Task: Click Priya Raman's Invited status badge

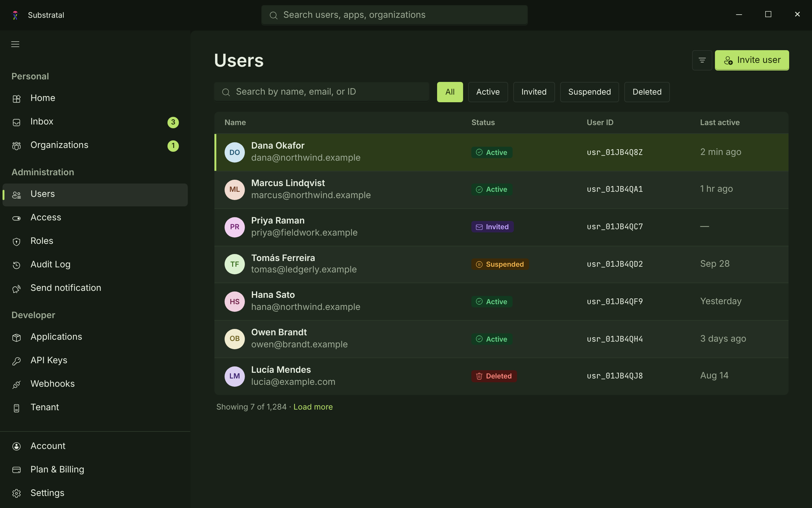Action: point(492,227)
